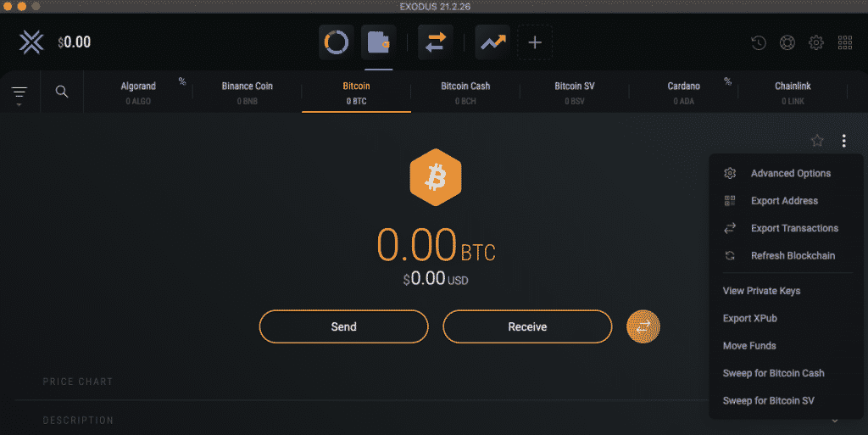This screenshot has width=868, height=435.
Task: Favorite Bitcoin with the star icon
Action: tap(817, 141)
